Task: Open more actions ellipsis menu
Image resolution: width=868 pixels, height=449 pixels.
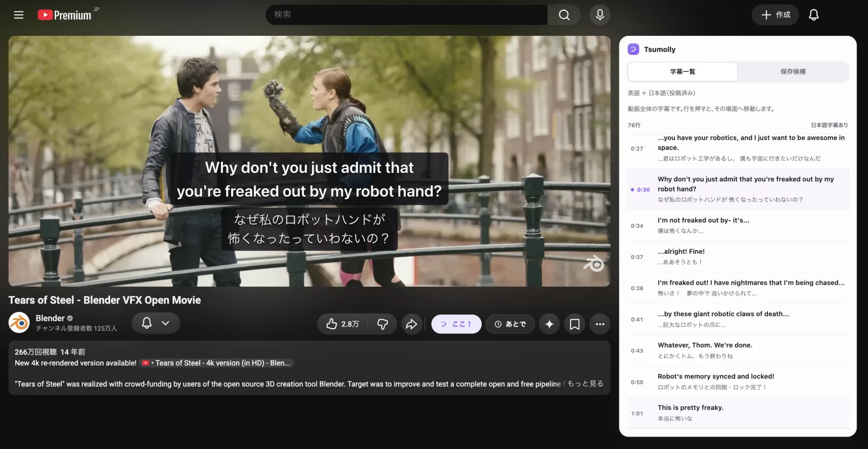Action: coord(600,324)
